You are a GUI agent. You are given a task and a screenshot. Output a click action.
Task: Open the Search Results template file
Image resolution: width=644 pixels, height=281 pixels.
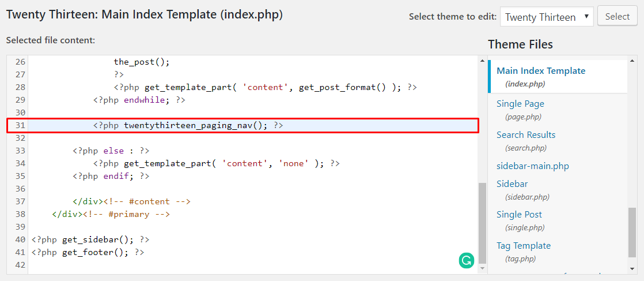526,135
